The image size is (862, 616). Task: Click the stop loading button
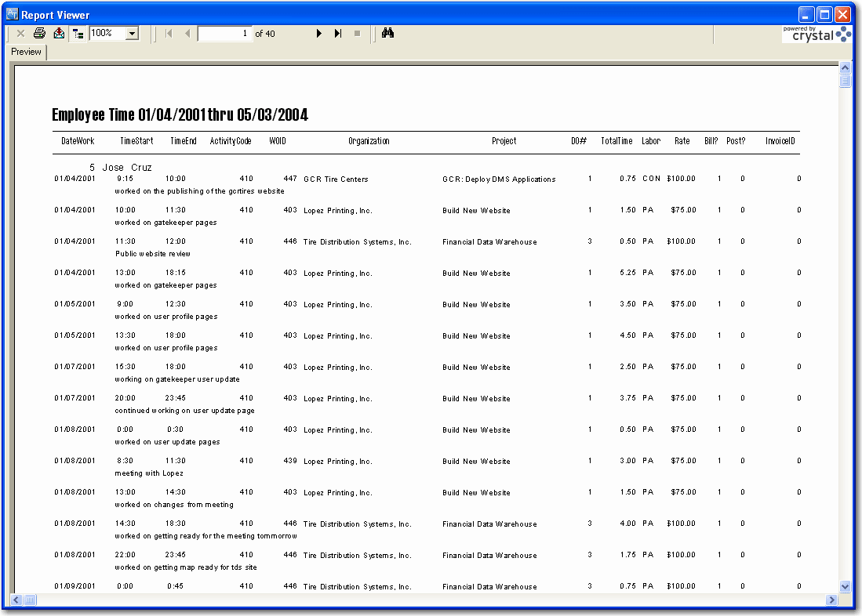(358, 34)
